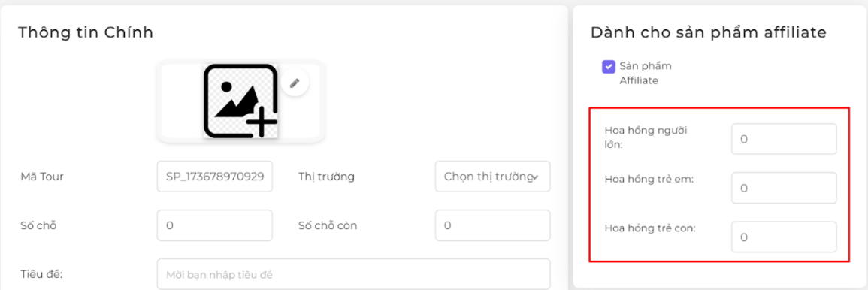Click the Số chỗ còn label

(x=326, y=225)
